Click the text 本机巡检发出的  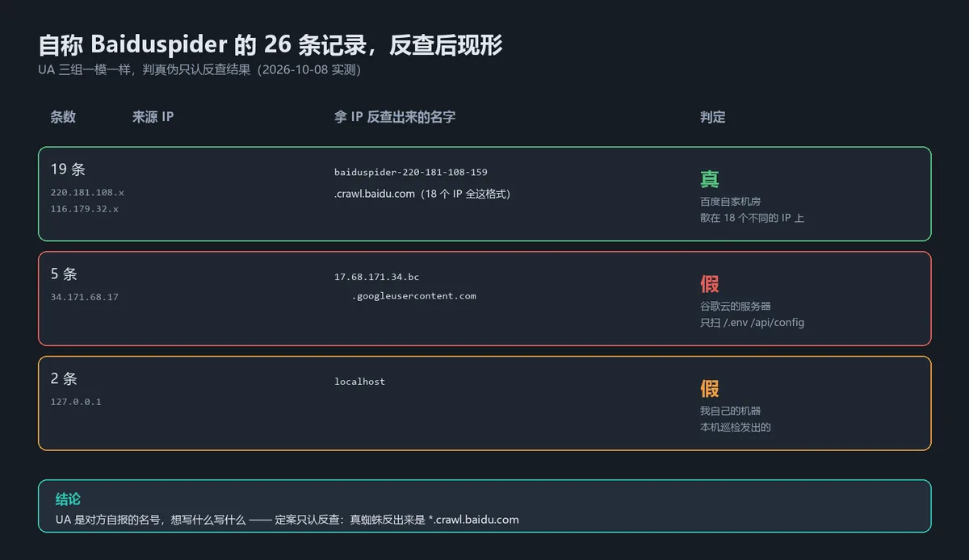735,427
